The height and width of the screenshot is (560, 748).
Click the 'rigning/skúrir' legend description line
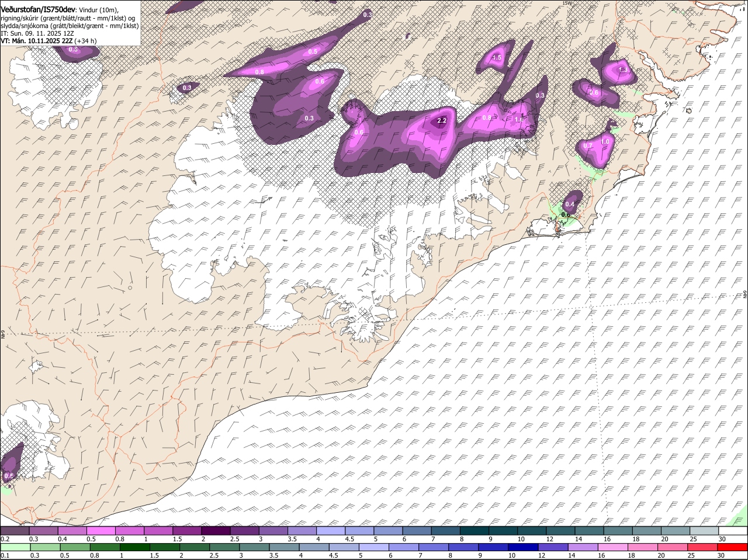click(68, 18)
